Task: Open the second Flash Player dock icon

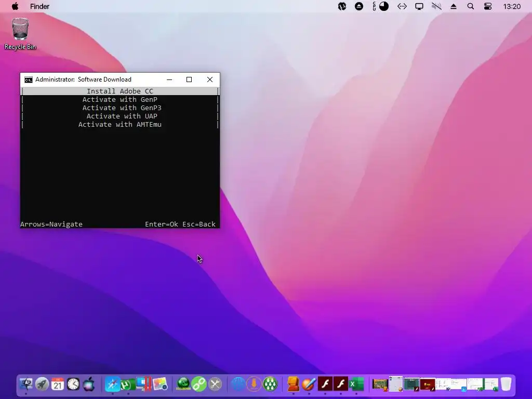Action: point(341,384)
